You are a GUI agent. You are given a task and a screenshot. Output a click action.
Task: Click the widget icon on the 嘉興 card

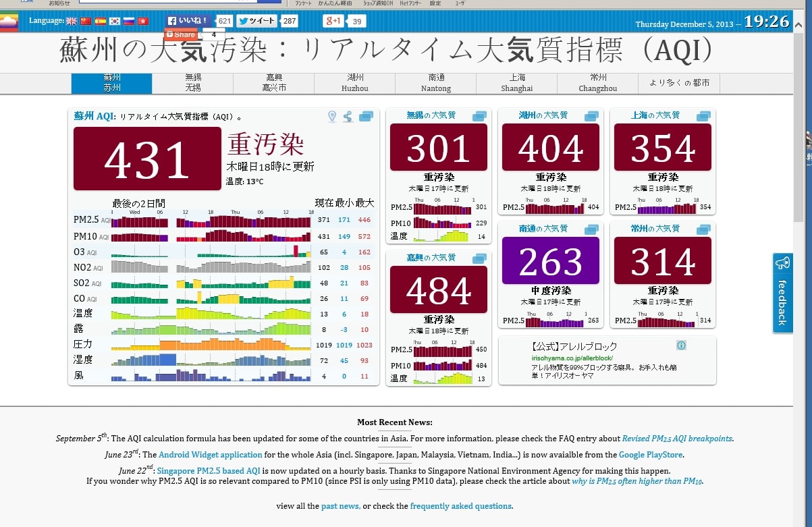tap(480, 258)
